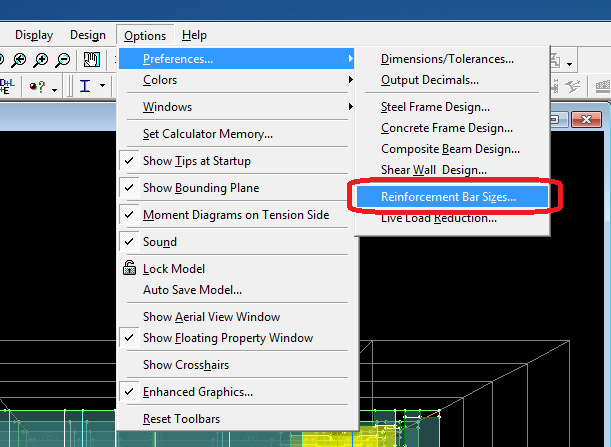Click the blue I-section frame icon

point(85,86)
